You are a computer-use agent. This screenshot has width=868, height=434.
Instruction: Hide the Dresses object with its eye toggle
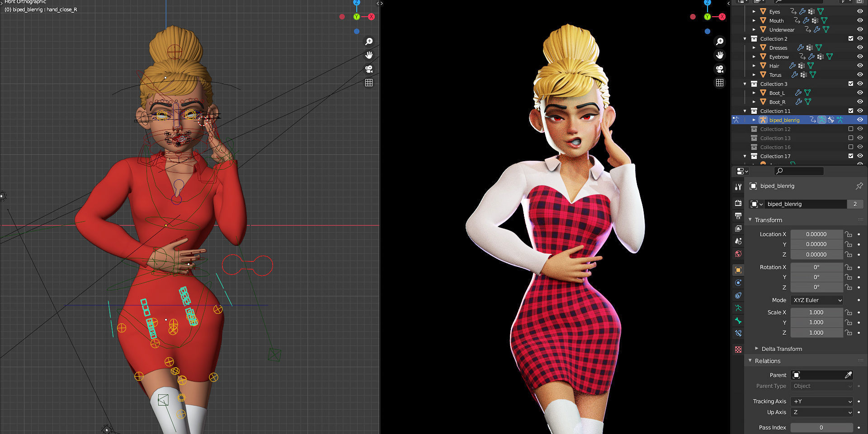coord(860,47)
